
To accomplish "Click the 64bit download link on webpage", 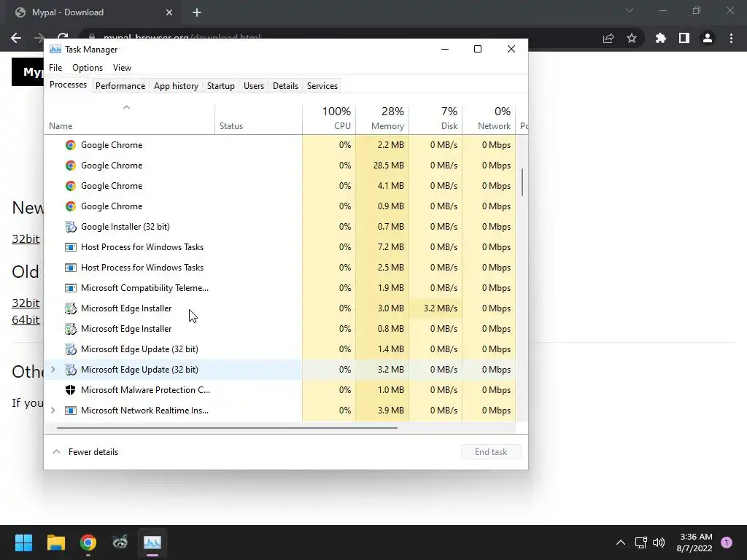I will click(x=26, y=320).
